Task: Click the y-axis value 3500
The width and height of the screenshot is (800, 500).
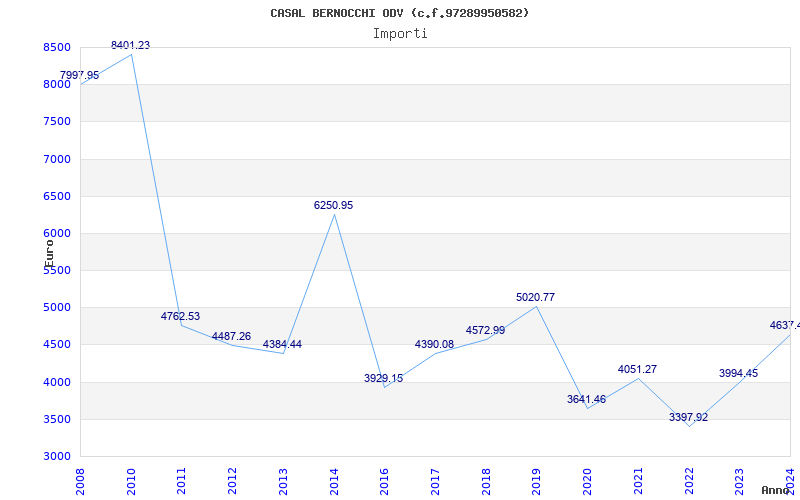Action: (x=57, y=419)
